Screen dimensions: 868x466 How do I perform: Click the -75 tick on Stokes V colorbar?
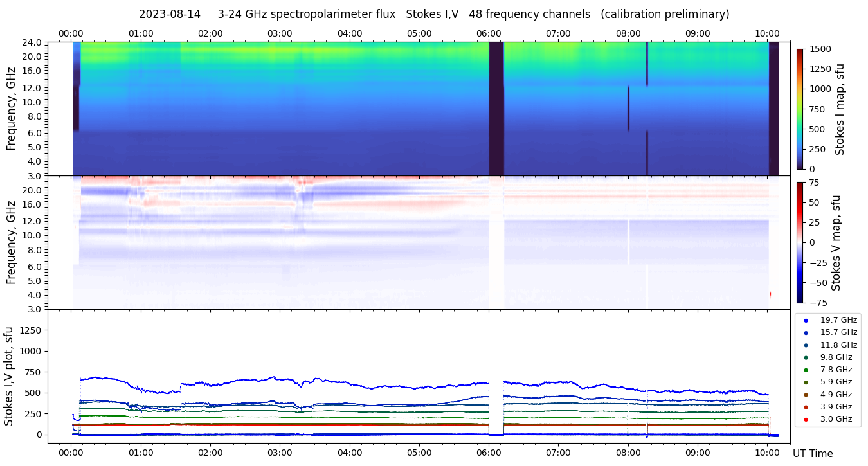pyautogui.click(x=817, y=302)
